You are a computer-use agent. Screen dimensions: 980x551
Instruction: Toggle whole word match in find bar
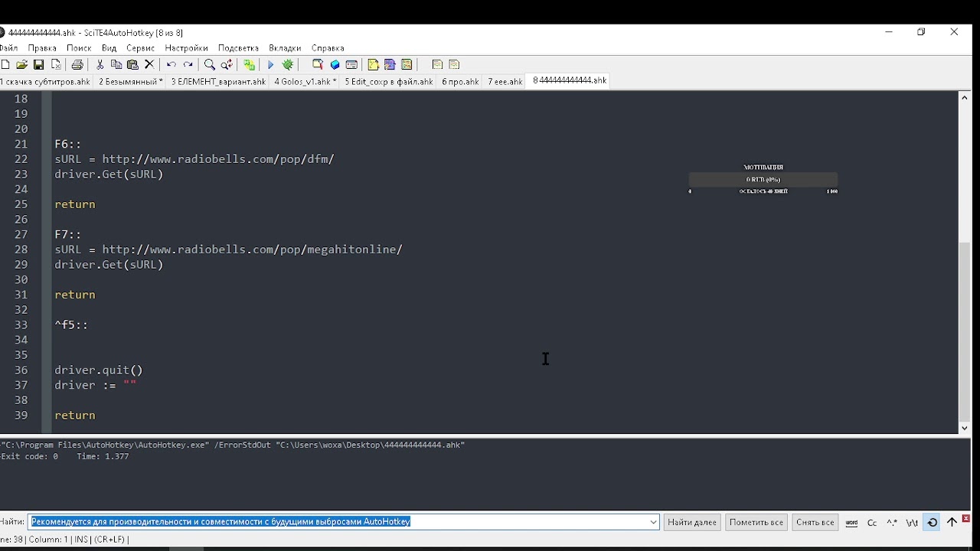coord(851,523)
